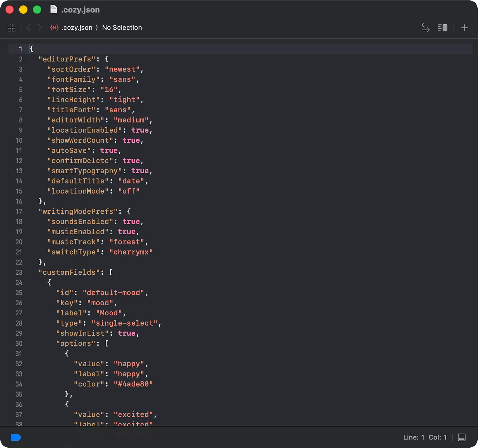Open the related items grid menu
Image resolution: width=478 pixels, height=448 pixels.
point(11,28)
